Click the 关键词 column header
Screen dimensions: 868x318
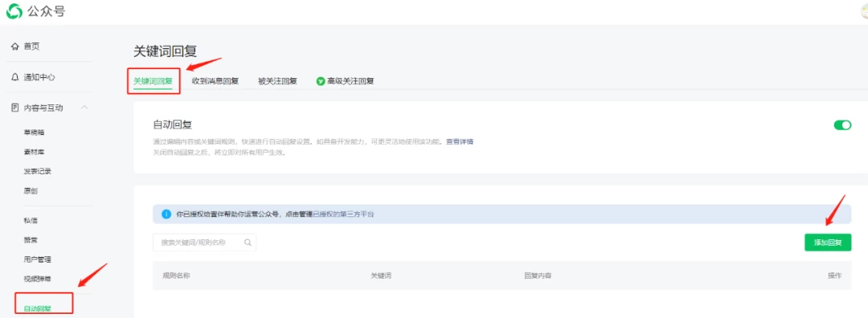[x=381, y=275]
